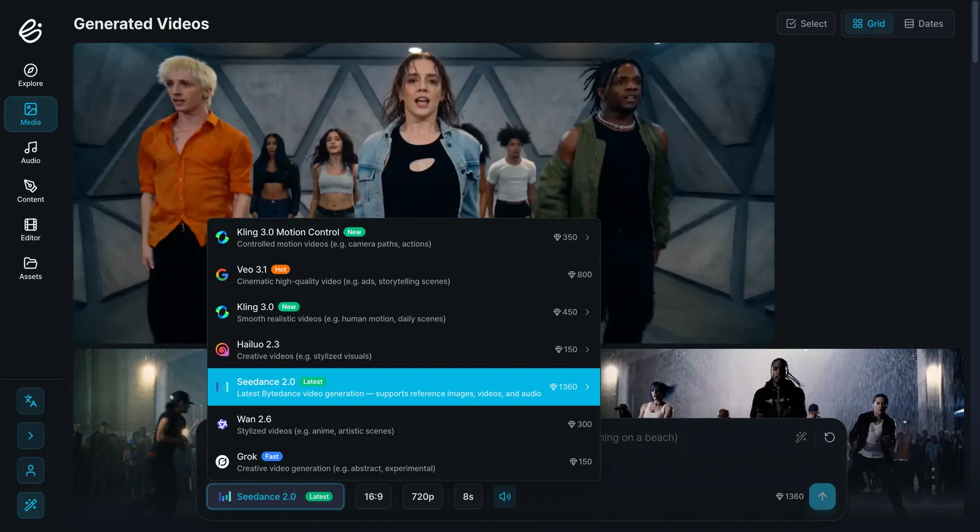This screenshot has height=532, width=980.
Task: Open the 16:9 aspect ratio dropdown
Action: pyautogui.click(x=374, y=496)
